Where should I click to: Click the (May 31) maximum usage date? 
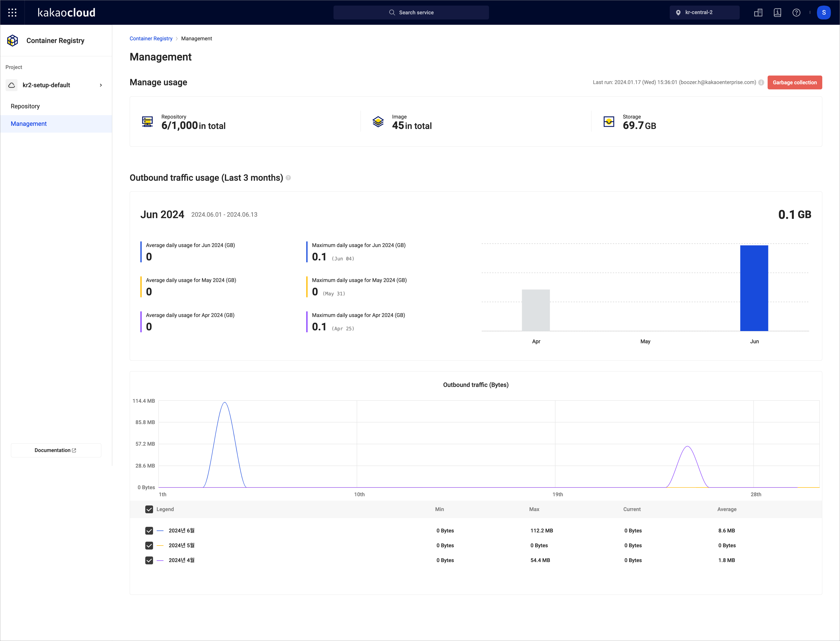click(x=334, y=294)
